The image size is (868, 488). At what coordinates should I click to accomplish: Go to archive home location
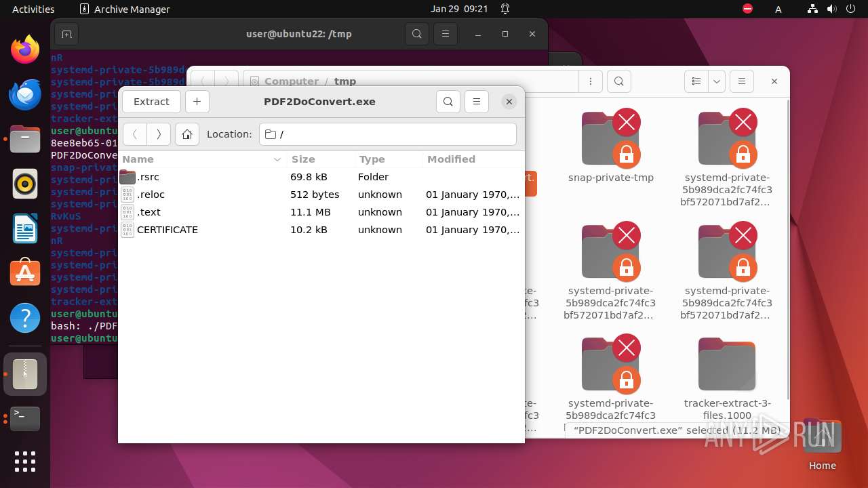[187, 134]
